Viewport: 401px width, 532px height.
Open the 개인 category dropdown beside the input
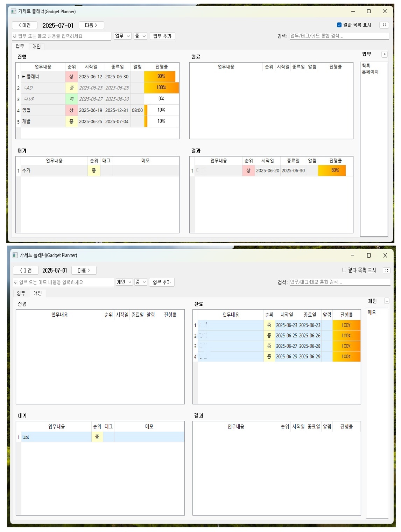124,282
